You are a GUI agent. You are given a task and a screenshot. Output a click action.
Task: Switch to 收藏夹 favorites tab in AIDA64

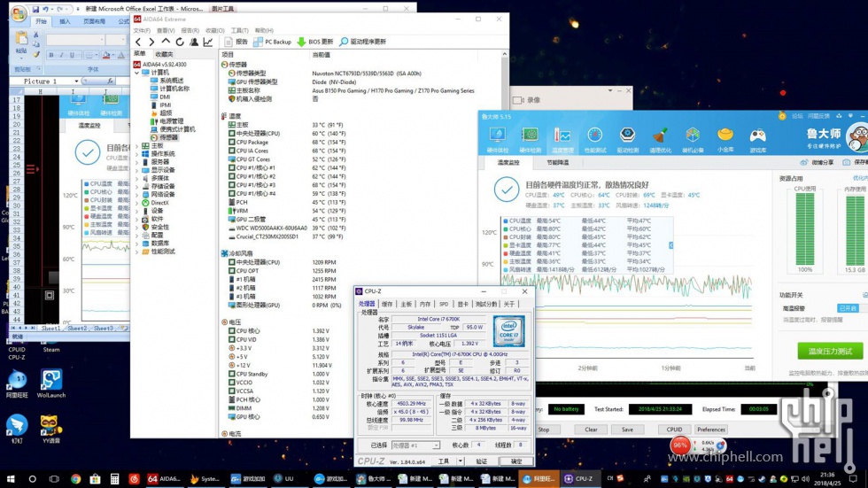click(x=164, y=54)
